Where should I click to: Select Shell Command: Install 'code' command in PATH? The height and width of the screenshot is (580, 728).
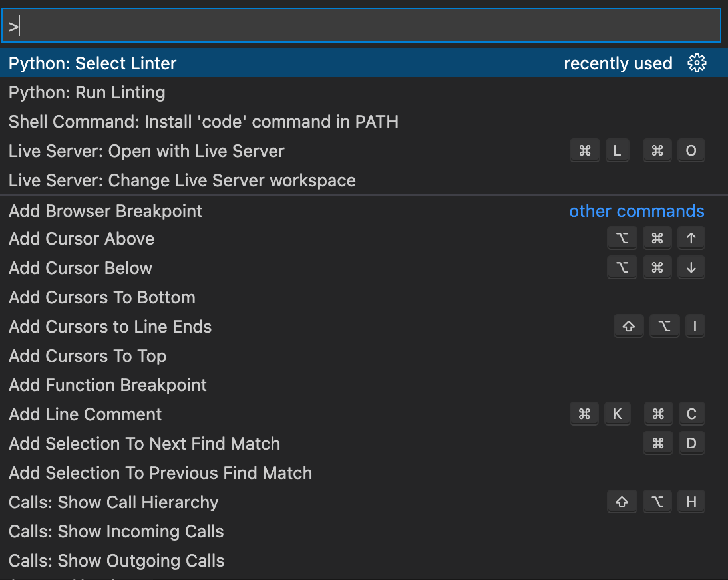click(364, 122)
